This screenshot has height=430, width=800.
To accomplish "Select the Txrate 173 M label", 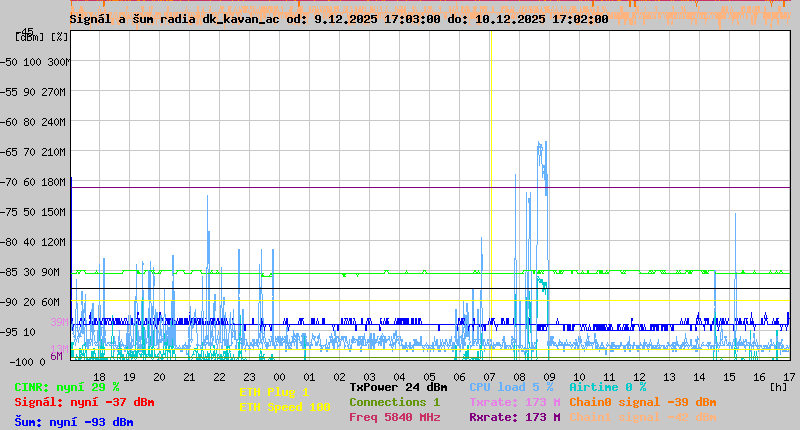I will click(514, 402).
